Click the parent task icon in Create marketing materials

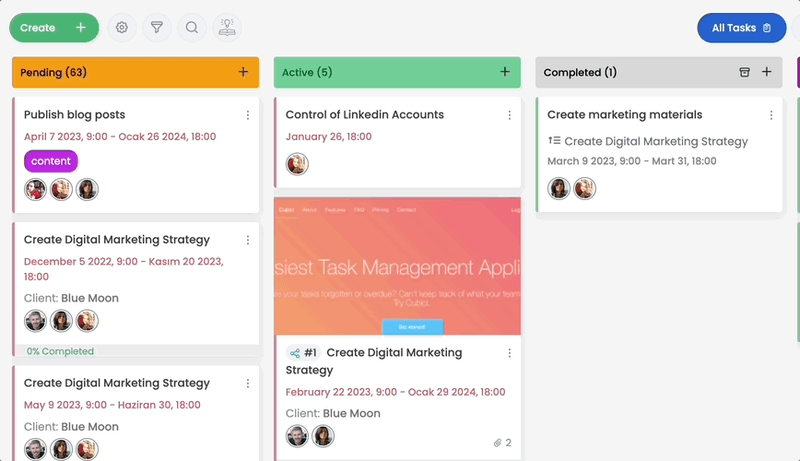tap(555, 140)
